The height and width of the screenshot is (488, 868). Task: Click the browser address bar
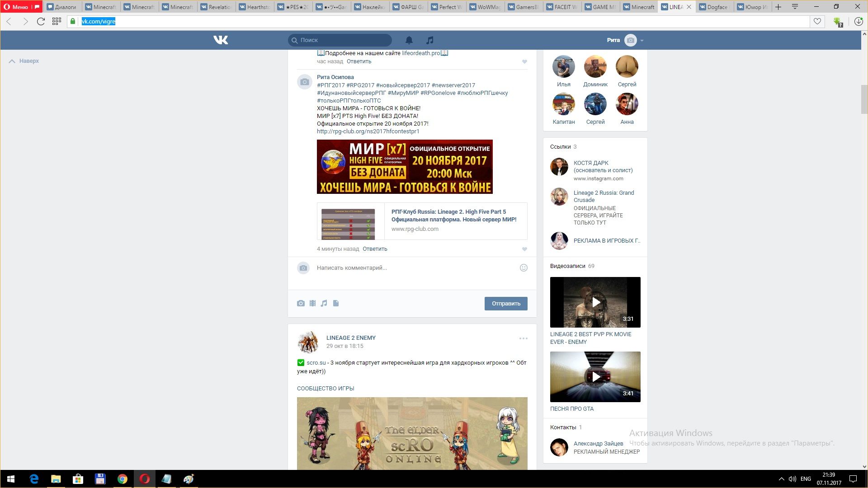point(439,21)
